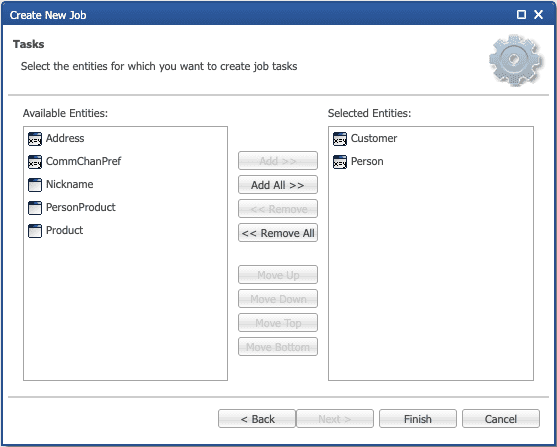Screen dimensions: 557x447
Task: Click Finish to create the job
Action: click(418, 419)
